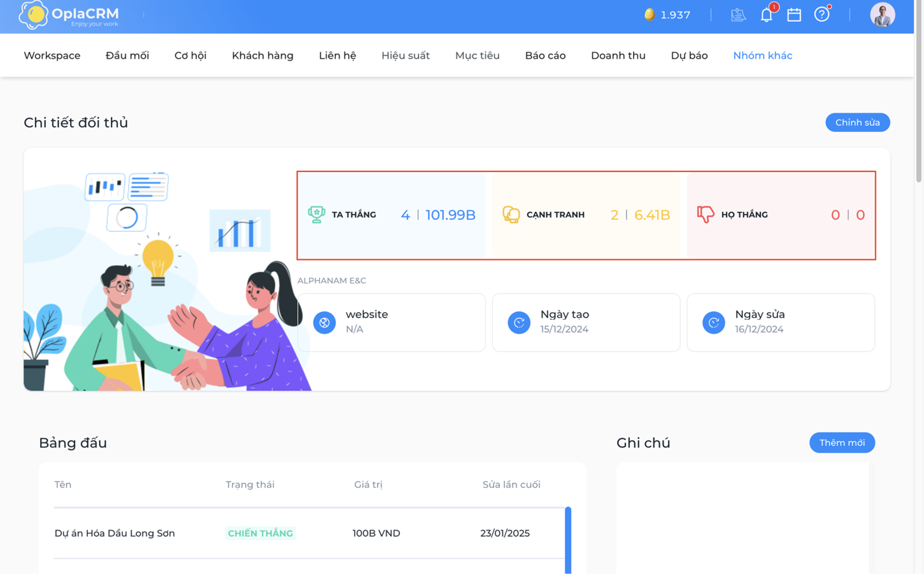Open the Báo cáo tab
This screenshot has height=576, width=924.
tap(545, 56)
